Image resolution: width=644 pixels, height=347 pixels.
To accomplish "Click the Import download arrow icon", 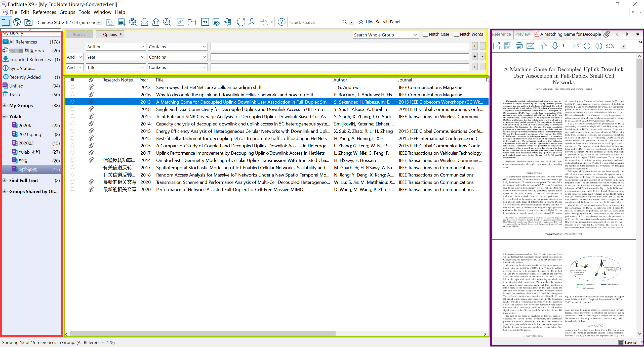I will coord(144,22).
